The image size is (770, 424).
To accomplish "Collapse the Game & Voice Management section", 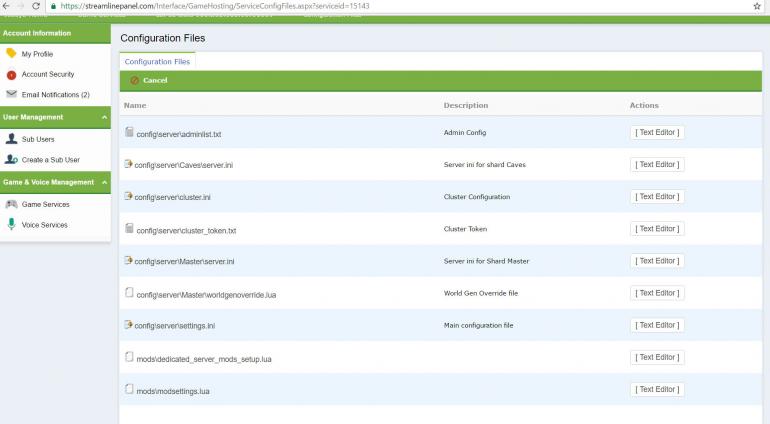I will 105,182.
